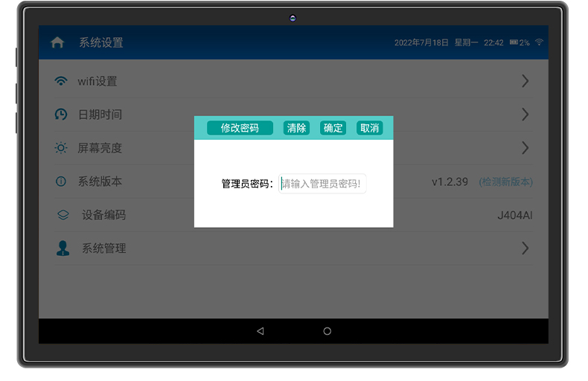This screenshot has width=588, height=381.
Task: Focus the 管理员密码 input field
Action: [x=322, y=184]
